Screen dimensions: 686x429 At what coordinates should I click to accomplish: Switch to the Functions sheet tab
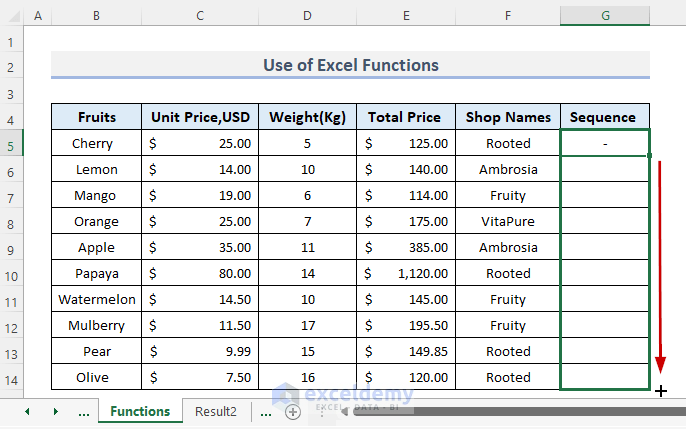coord(140,411)
